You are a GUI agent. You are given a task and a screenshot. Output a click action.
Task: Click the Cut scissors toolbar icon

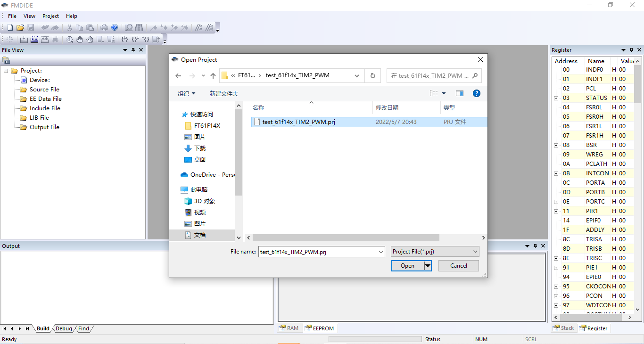[x=69, y=28]
